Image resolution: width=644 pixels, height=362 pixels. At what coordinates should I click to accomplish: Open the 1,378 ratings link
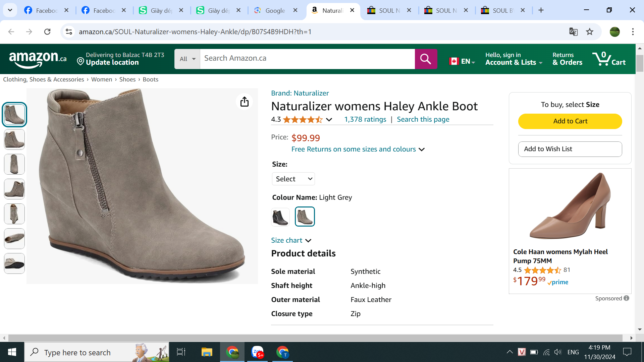pyautogui.click(x=365, y=119)
